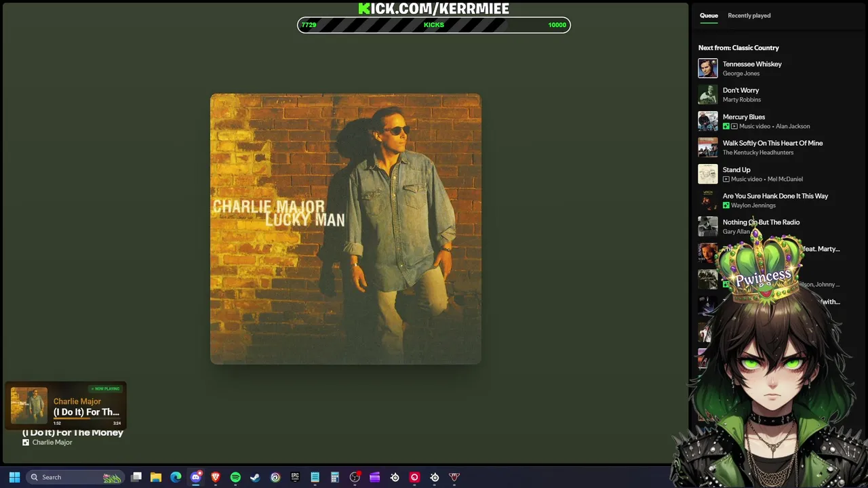The image size is (868, 488).
Task: Open Task View from the taskbar
Action: (x=136, y=477)
